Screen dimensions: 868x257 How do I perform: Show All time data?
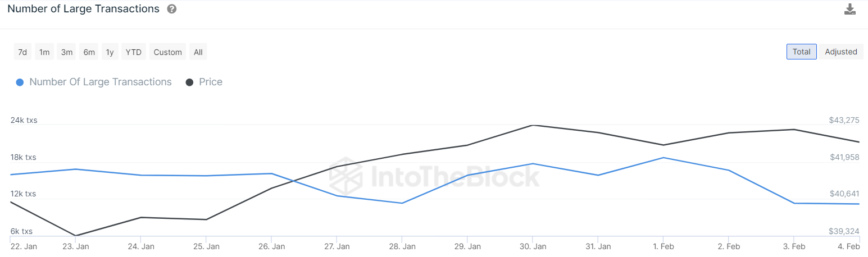click(x=198, y=52)
